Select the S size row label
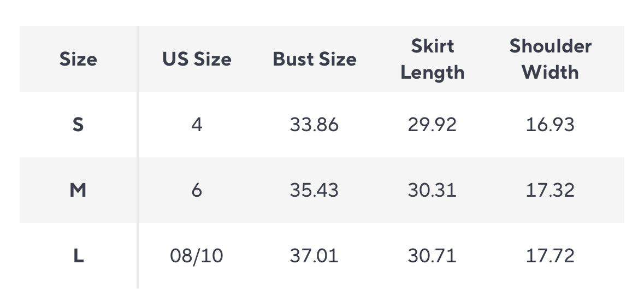The image size is (644, 294). 78,125
